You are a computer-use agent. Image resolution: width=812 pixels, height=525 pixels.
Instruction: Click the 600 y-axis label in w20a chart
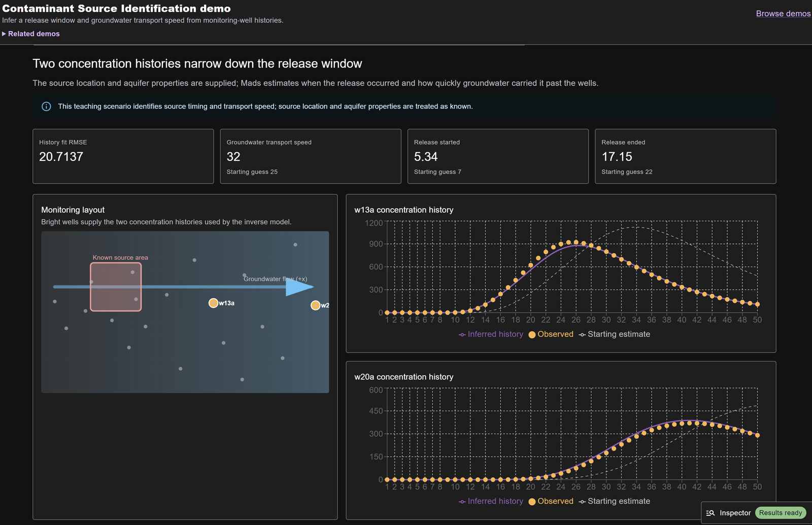pyautogui.click(x=376, y=390)
